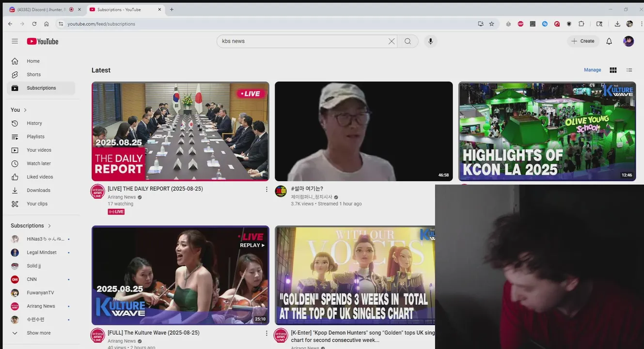Image resolution: width=644 pixels, height=349 pixels.
Task: Select Subscriptions in the sidebar
Action: click(41, 88)
